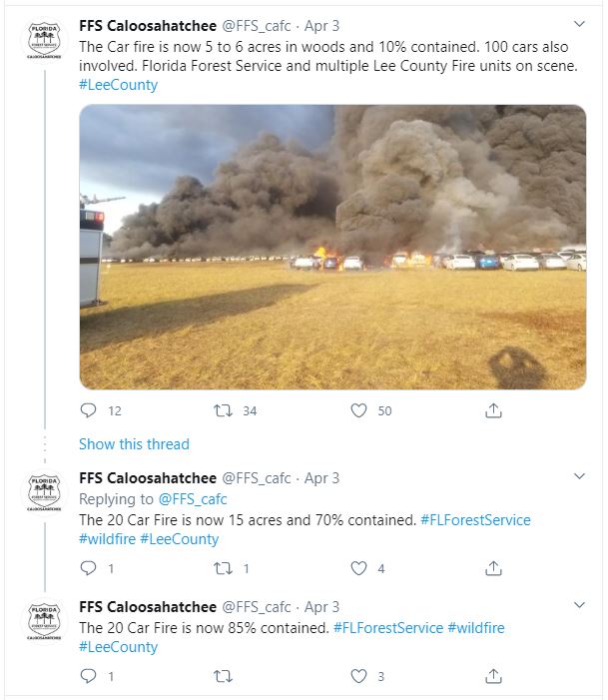Reply to the car fire photo tweet
This screenshot has width=608, height=700.
click(89, 410)
